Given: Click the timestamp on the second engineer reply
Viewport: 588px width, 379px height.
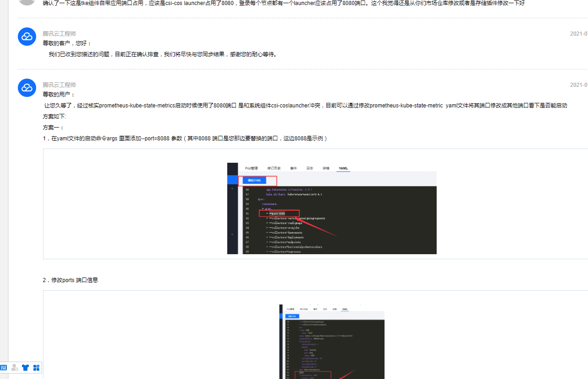Looking at the screenshot, I should tap(579, 85).
